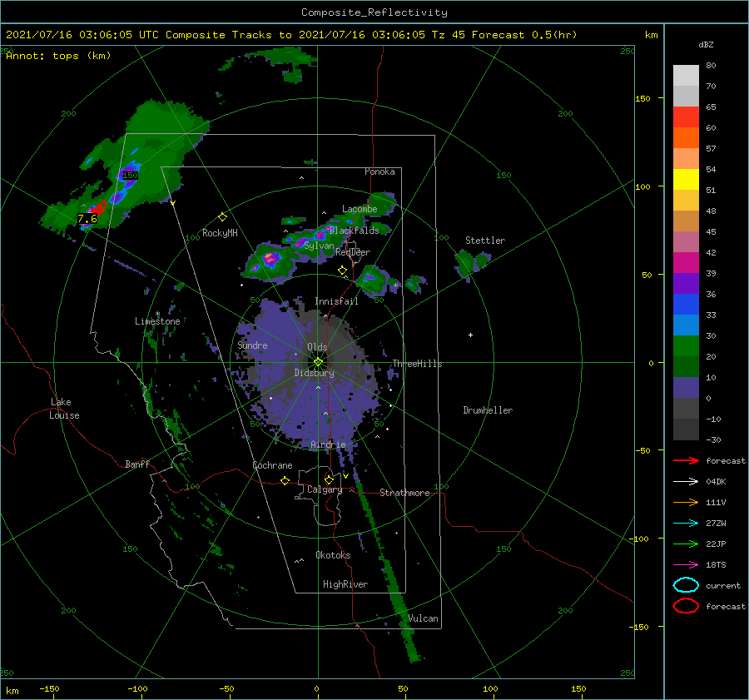Click the timestamp header line
Image resolution: width=749 pixels, height=700 pixels.
[291, 35]
